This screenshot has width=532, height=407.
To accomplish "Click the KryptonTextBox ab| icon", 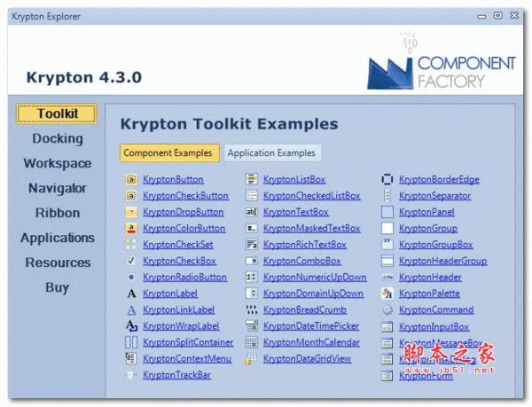I will coord(252,212).
